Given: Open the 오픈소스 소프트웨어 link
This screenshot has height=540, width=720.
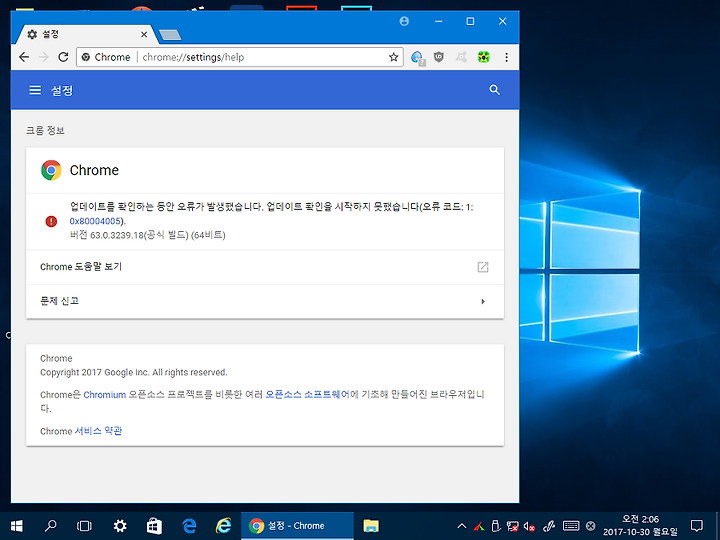Looking at the screenshot, I should tap(308, 394).
